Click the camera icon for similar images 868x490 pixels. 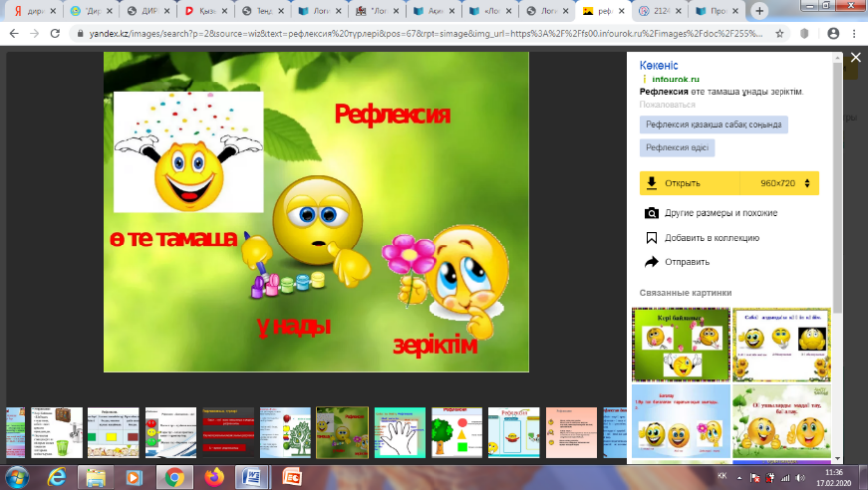(651, 213)
